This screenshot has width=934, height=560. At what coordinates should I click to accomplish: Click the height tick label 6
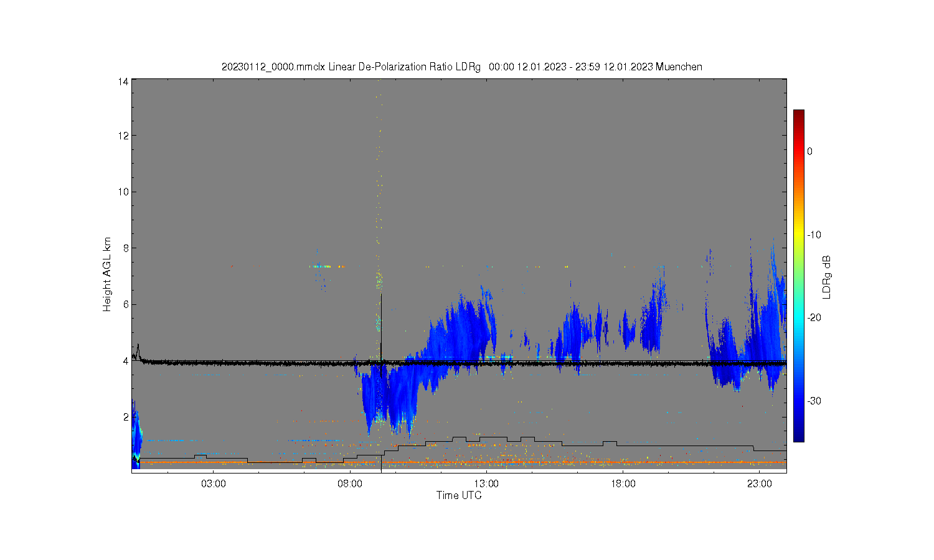(126, 304)
